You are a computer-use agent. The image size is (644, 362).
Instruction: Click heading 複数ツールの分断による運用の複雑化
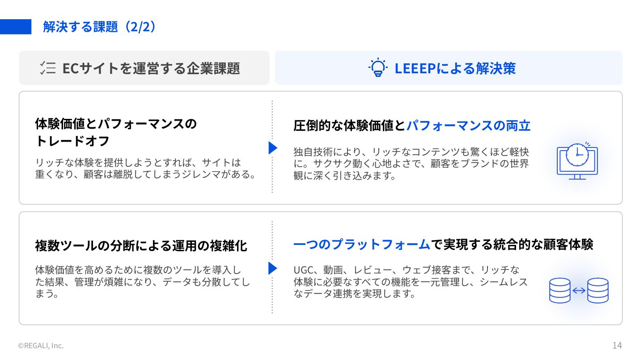coord(141,245)
